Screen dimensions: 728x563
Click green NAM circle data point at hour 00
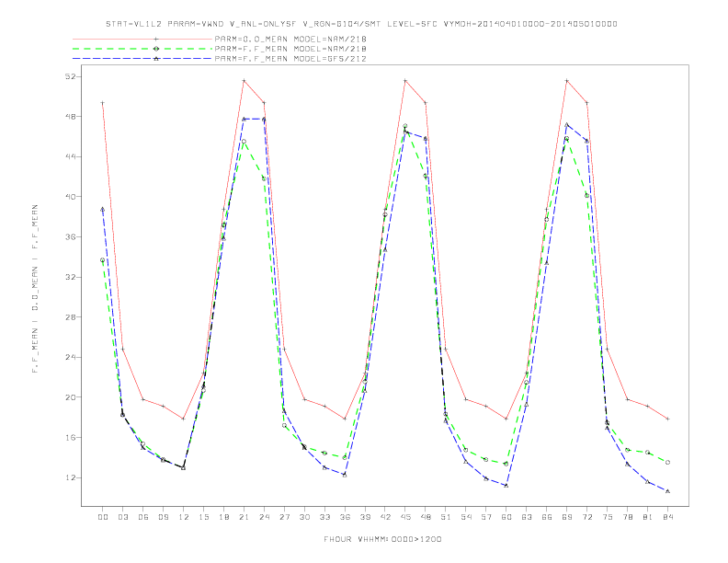tap(103, 260)
